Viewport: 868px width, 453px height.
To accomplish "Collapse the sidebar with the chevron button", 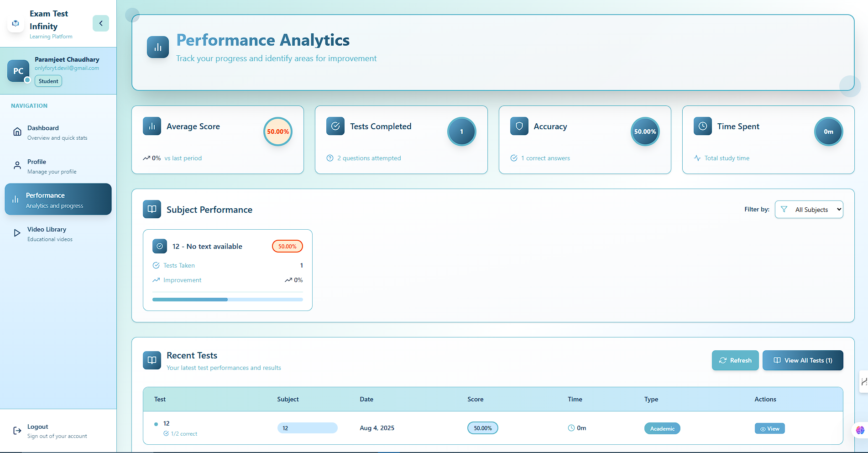I will click(x=101, y=23).
